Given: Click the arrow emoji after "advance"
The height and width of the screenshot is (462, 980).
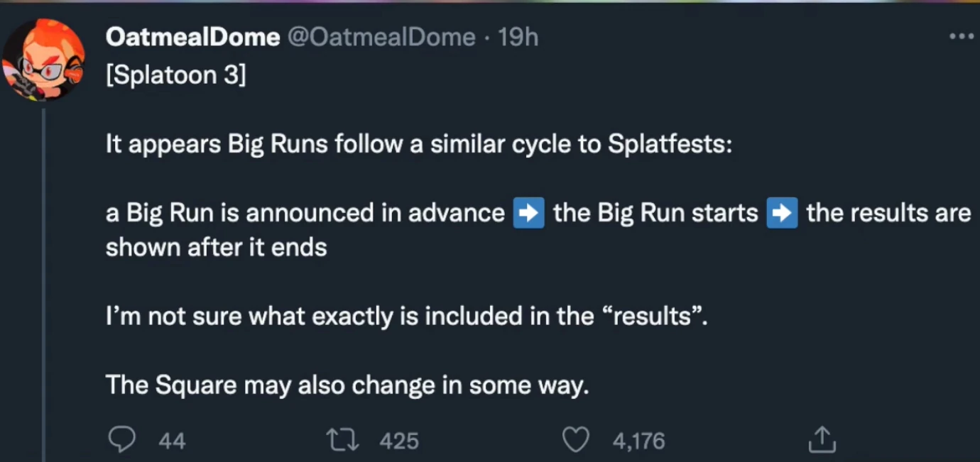Looking at the screenshot, I should click(x=528, y=213).
